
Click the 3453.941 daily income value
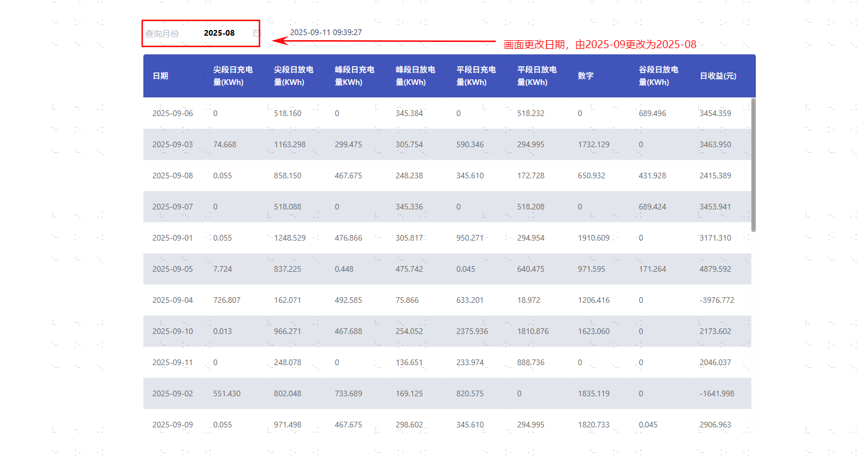pos(715,207)
